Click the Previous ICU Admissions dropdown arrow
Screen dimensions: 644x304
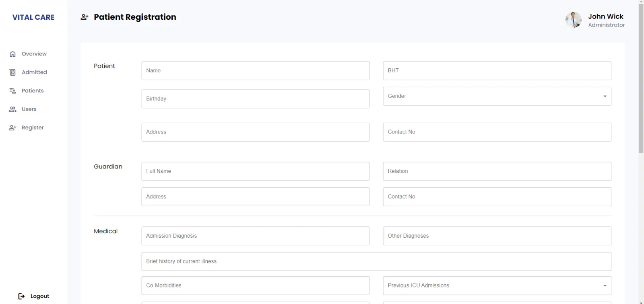click(605, 286)
